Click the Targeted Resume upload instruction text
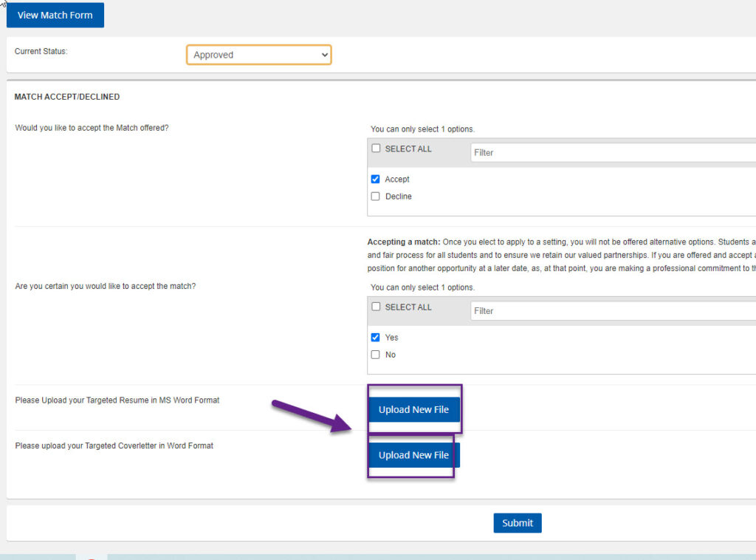This screenshot has width=756, height=560. click(x=117, y=400)
